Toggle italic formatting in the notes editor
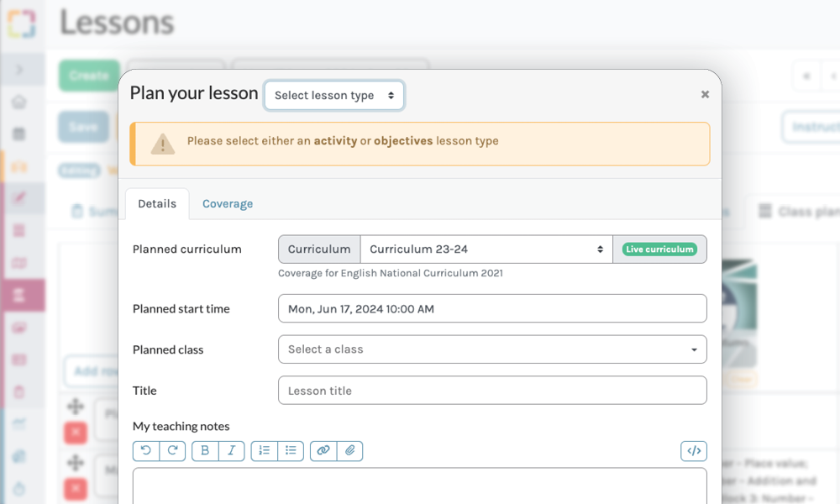Screen dimensions: 840x504 click(x=232, y=451)
